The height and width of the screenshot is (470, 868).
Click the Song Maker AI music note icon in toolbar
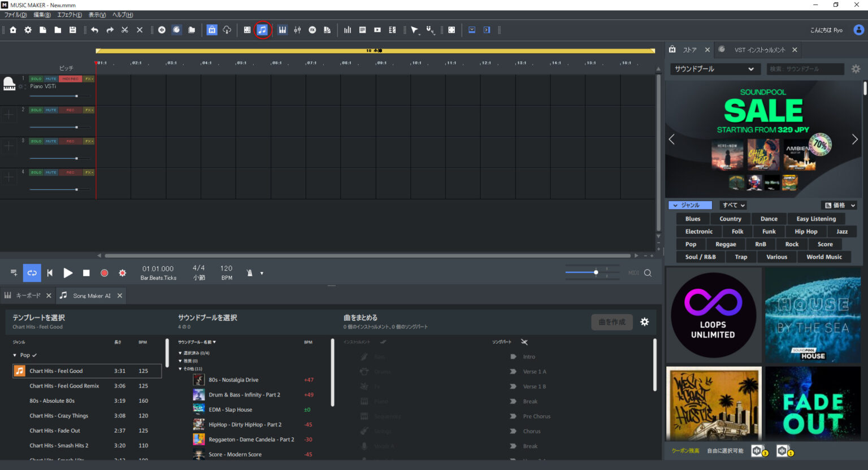[262, 30]
